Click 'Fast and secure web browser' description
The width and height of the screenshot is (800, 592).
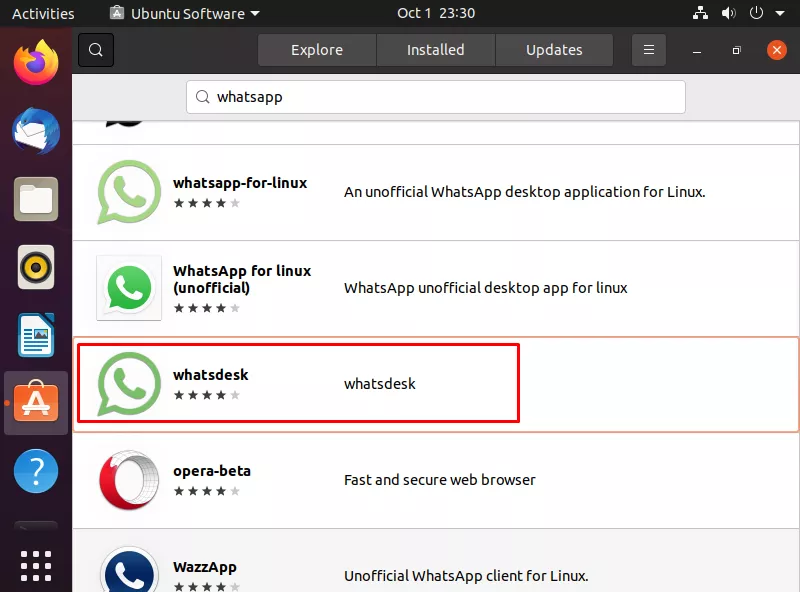click(x=440, y=480)
